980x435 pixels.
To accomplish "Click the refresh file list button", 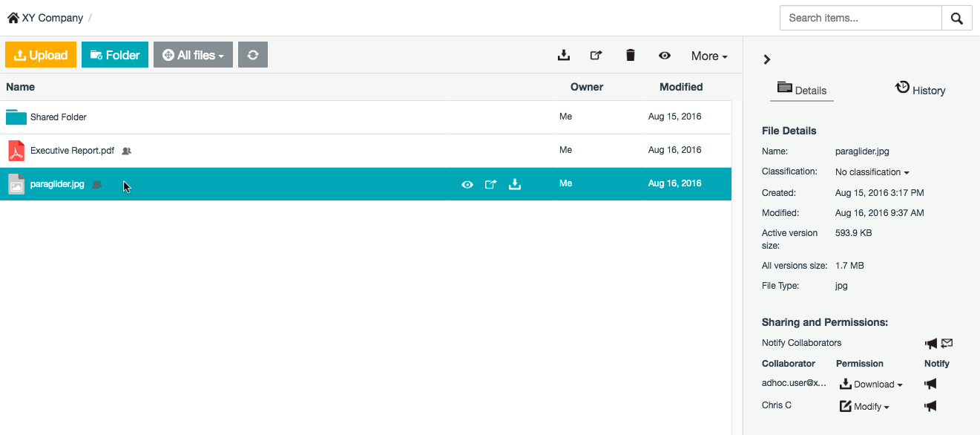I will (x=252, y=55).
